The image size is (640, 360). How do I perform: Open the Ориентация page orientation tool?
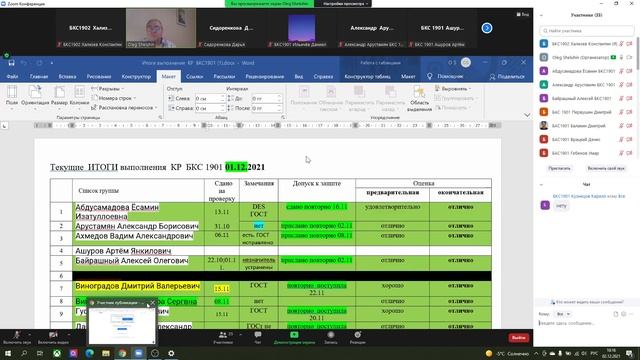pyautogui.click(x=35, y=96)
